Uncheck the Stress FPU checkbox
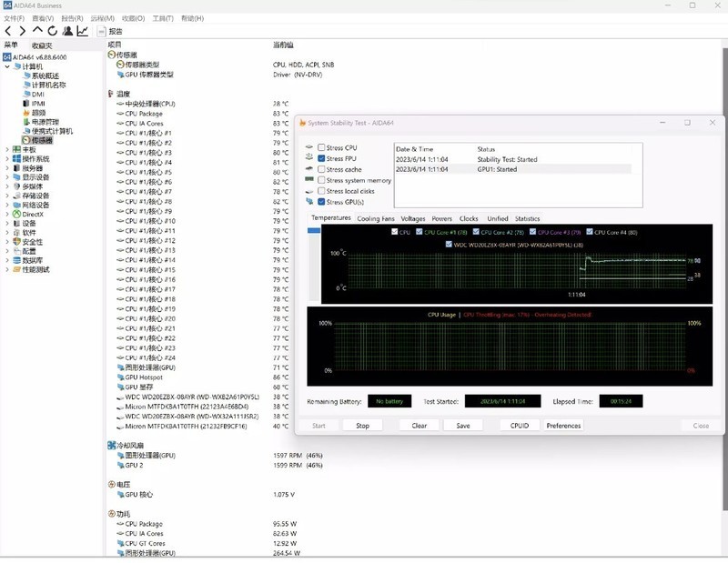The height and width of the screenshot is (563, 728). [321, 158]
